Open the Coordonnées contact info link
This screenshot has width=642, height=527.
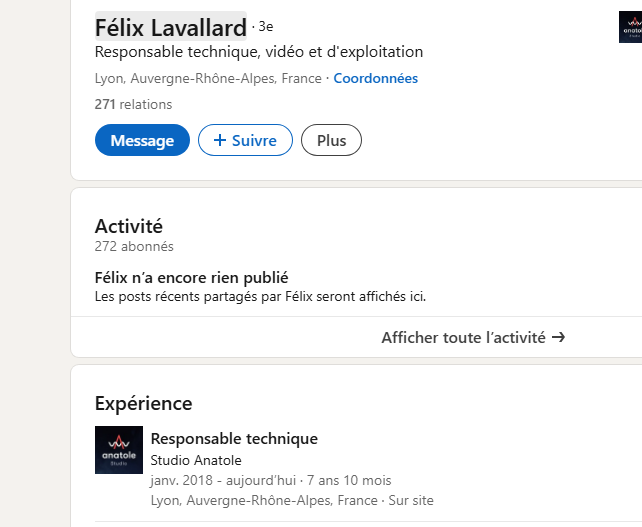click(375, 78)
